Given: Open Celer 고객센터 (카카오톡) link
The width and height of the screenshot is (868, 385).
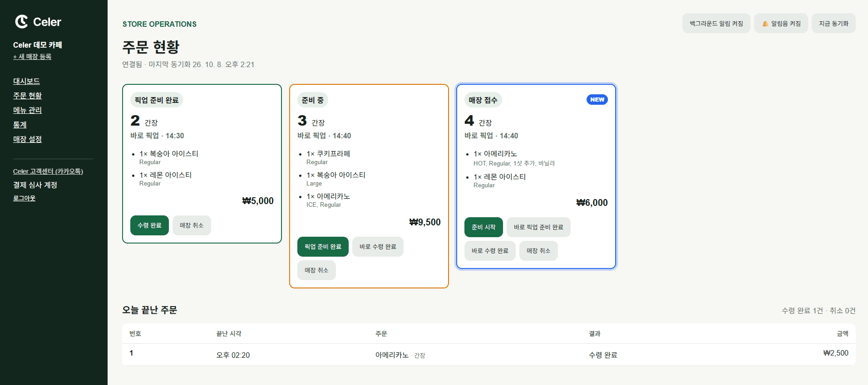Looking at the screenshot, I should tap(48, 171).
